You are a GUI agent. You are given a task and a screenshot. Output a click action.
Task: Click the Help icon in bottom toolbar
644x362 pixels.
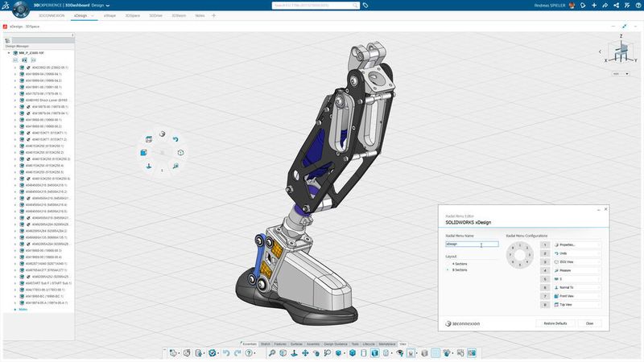(249, 353)
